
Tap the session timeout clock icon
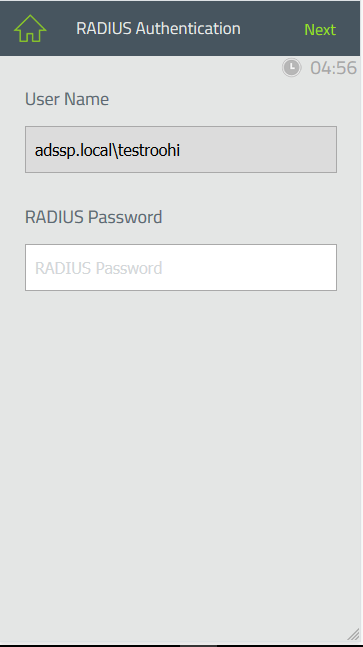pos(292,67)
